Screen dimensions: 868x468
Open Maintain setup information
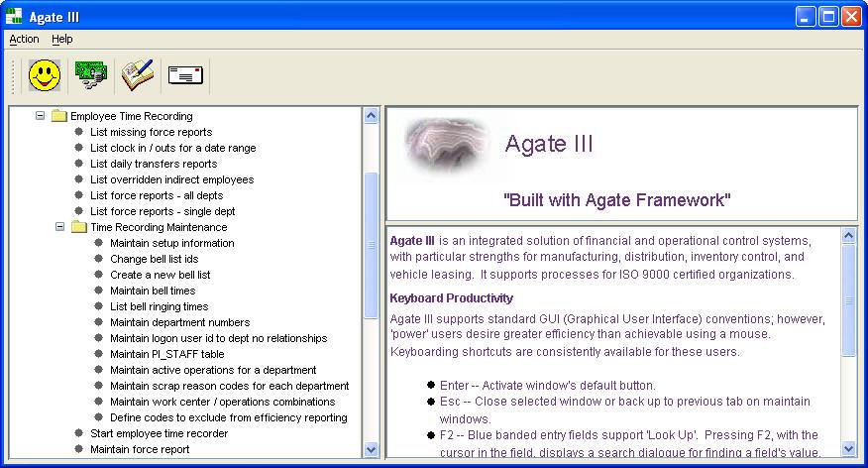coord(171,243)
